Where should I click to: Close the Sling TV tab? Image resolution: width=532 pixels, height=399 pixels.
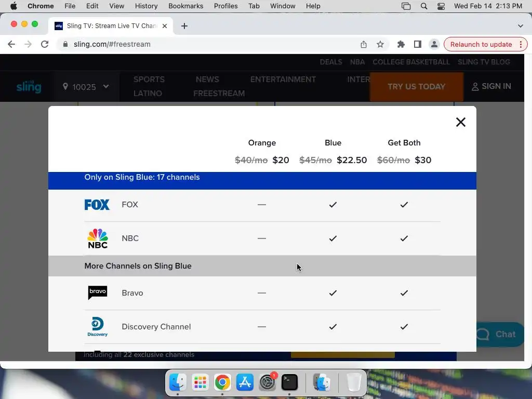point(165,26)
